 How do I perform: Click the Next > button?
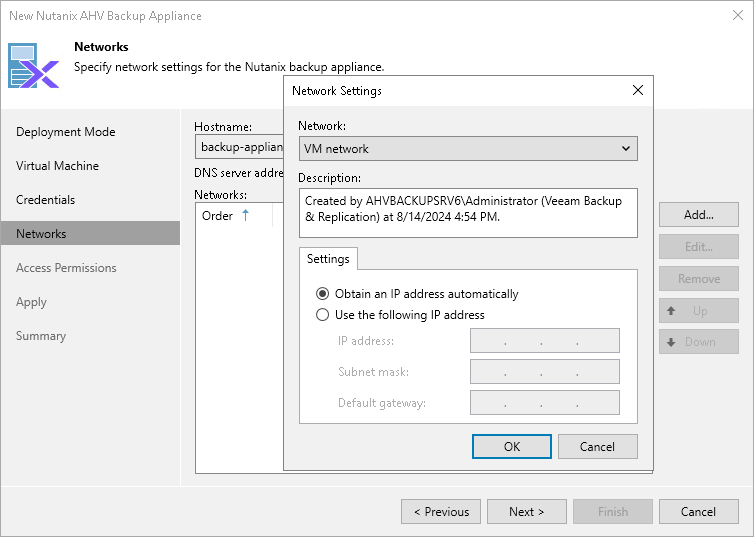click(x=526, y=512)
